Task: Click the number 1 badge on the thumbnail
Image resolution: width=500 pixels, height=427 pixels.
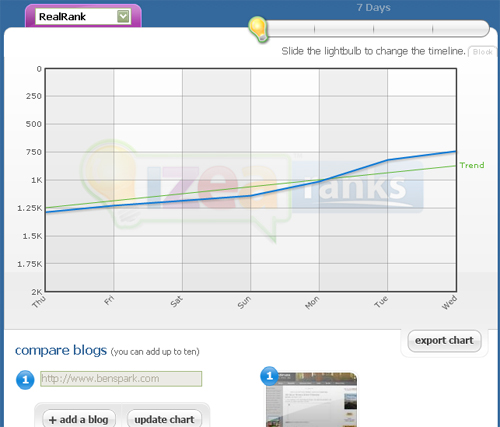Action: (269, 376)
